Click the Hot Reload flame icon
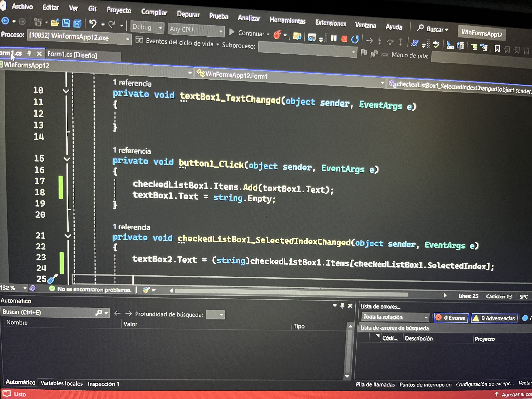Image resolution: width=532 pixels, height=399 pixels. pyautogui.click(x=277, y=35)
